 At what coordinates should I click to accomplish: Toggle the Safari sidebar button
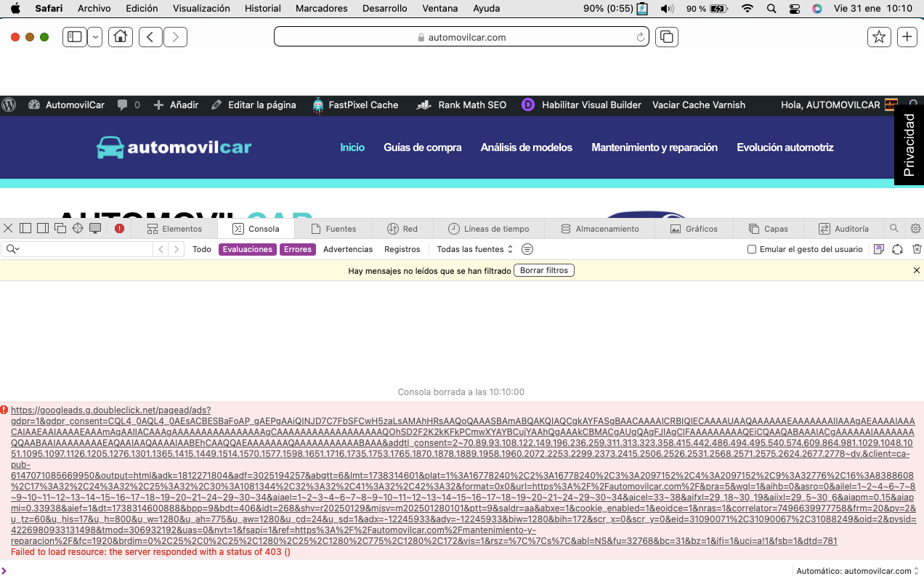(x=74, y=37)
